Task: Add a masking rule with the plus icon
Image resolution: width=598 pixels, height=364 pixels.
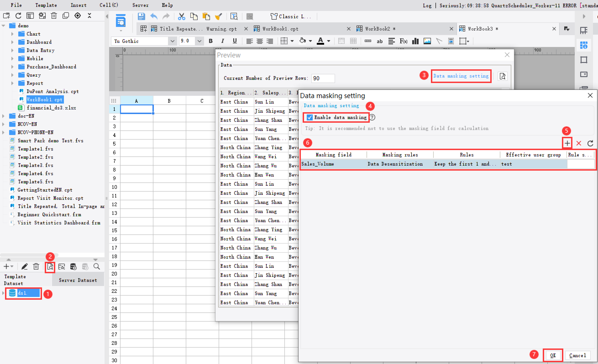Action: [x=567, y=143]
